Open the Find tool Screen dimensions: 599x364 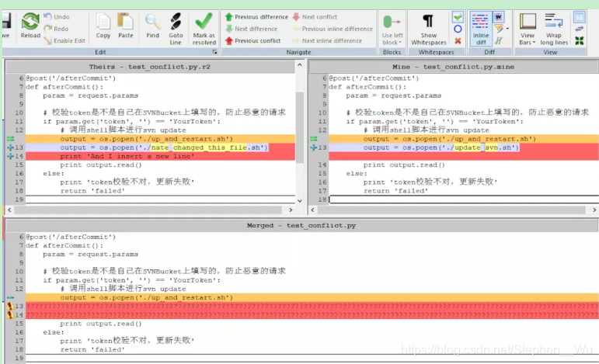(152, 26)
